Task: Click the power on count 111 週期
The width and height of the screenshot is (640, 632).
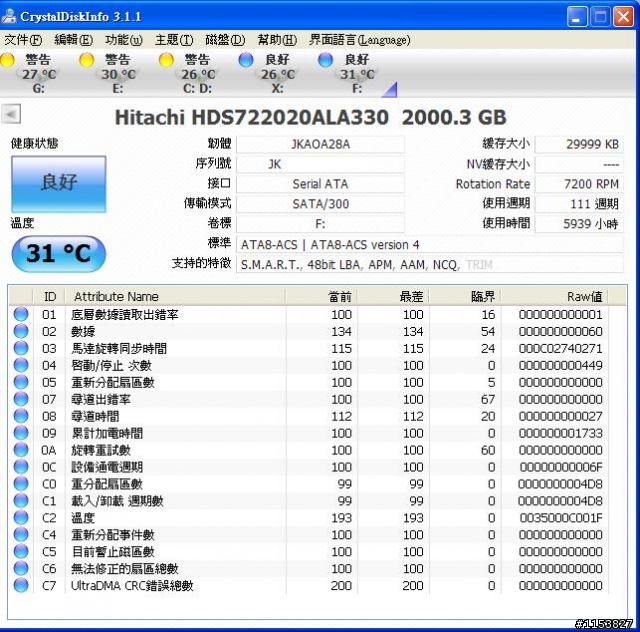Action: (x=579, y=204)
